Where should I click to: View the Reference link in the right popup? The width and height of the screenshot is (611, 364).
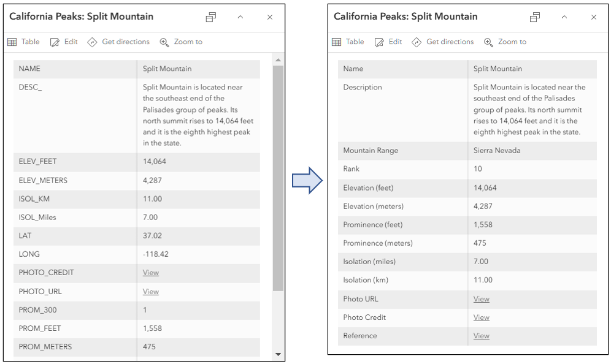click(x=481, y=336)
